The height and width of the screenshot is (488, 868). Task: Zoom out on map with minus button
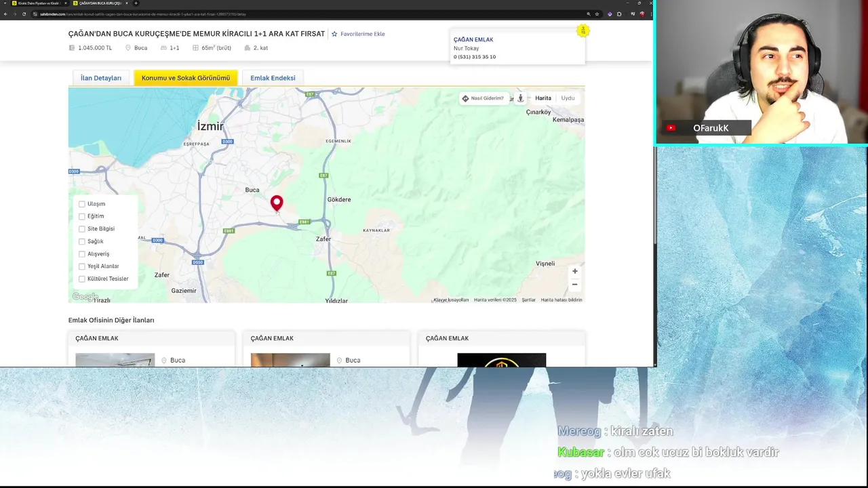pyautogui.click(x=574, y=284)
